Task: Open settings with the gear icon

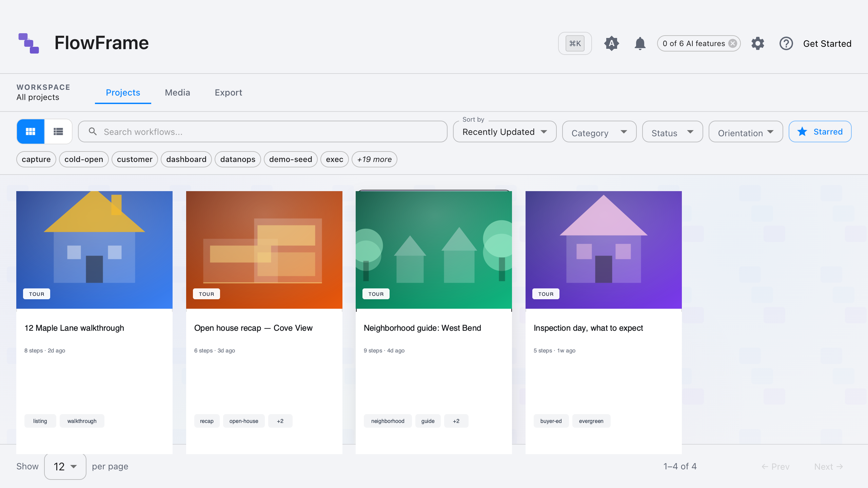Action: 757,43
